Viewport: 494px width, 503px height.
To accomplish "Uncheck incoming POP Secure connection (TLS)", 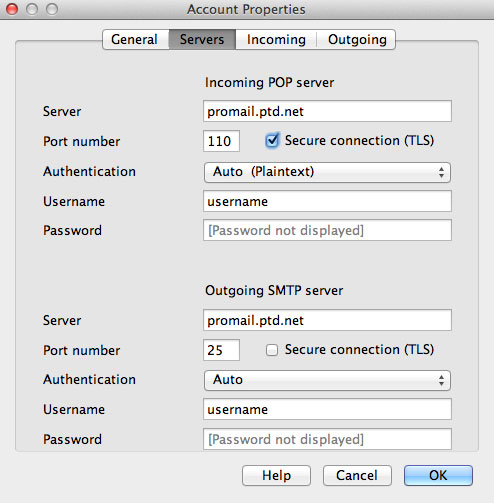I will click(x=272, y=140).
